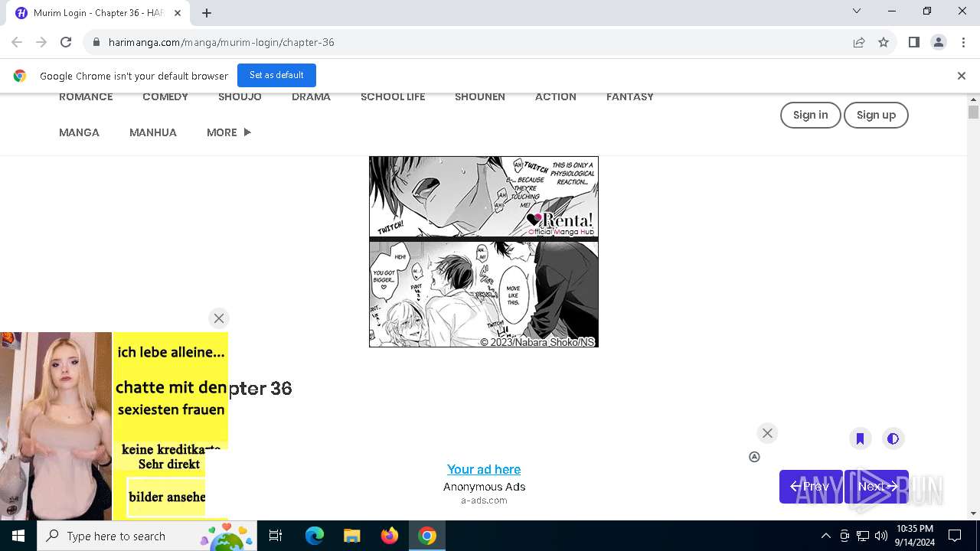The width and height of the screenshot is (980, 551).
Task: Open Task View on the taskbar
Action: pos(276,536)
